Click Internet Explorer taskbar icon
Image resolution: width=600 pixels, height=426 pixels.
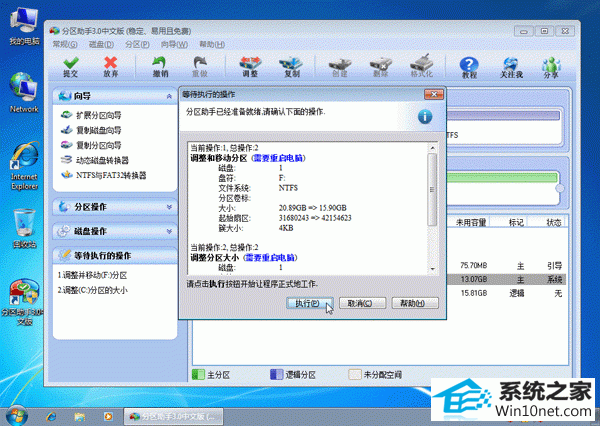51,416
